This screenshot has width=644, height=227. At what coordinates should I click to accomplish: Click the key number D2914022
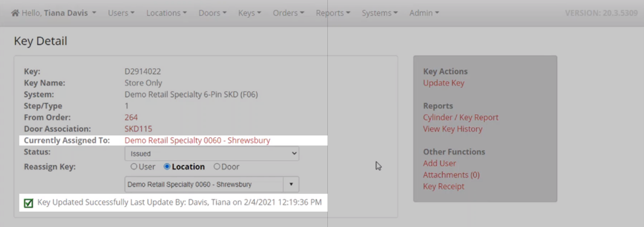coord(143,71)
